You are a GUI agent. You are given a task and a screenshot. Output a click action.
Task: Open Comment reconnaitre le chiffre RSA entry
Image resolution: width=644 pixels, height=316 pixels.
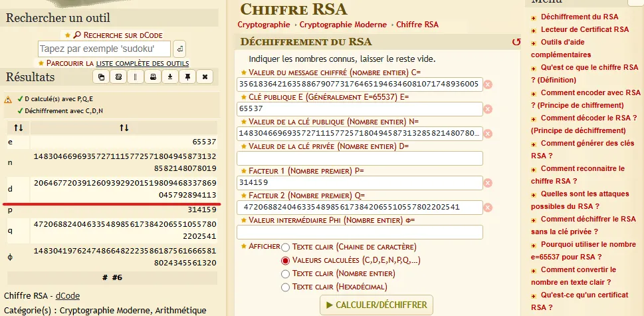(578, 175)
